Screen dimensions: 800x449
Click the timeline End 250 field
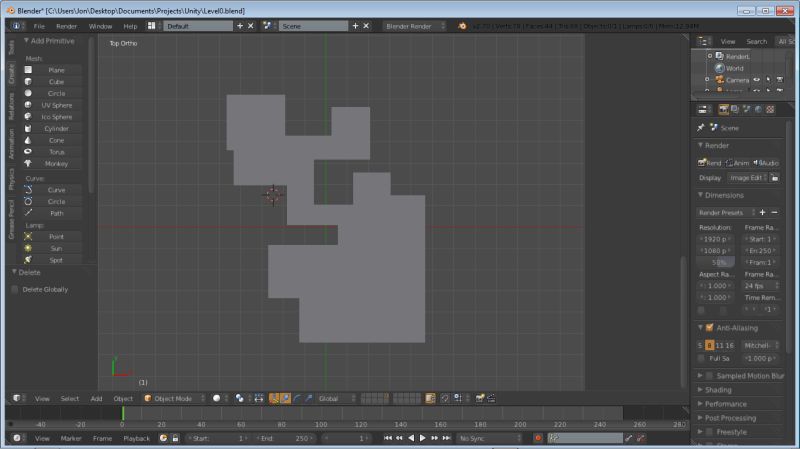[285, 438]
